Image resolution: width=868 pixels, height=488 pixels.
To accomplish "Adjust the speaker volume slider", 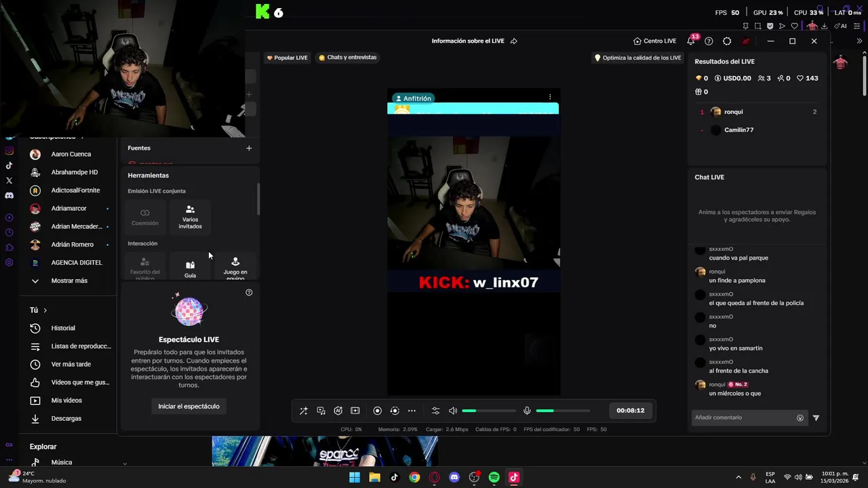I will click(489, 411).
